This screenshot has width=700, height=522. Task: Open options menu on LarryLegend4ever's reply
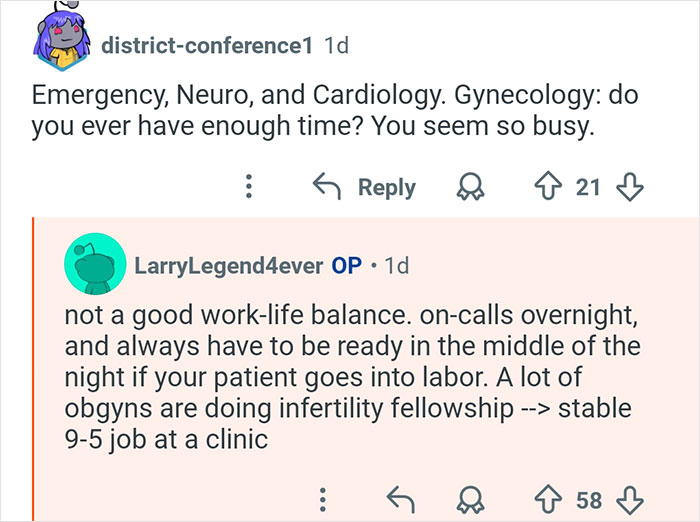(x=322, y=500)
